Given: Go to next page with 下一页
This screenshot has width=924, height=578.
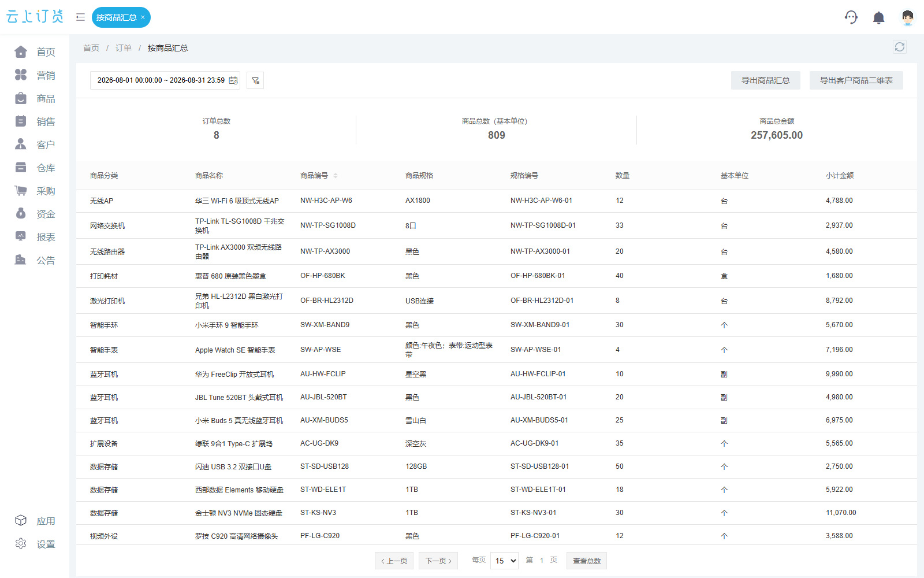Looking at the screenshot, I should (x=438, y=561).
